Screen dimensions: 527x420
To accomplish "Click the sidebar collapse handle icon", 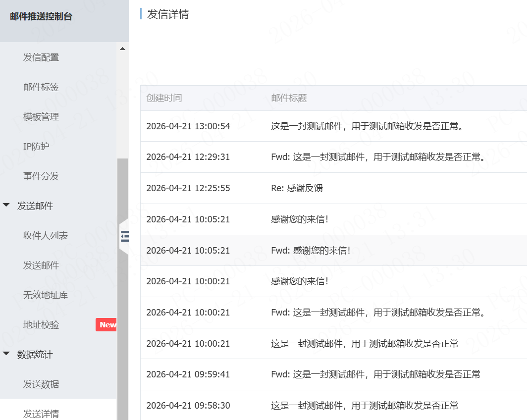I will click(125, 237).
